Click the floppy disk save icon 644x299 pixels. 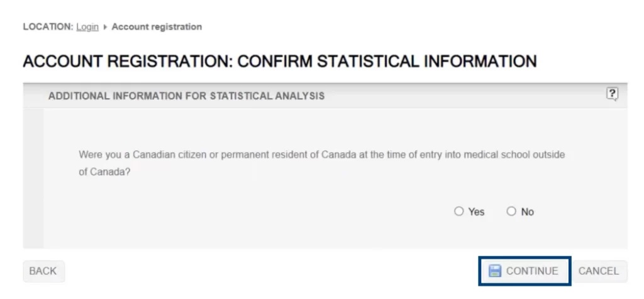coord(495,271)
